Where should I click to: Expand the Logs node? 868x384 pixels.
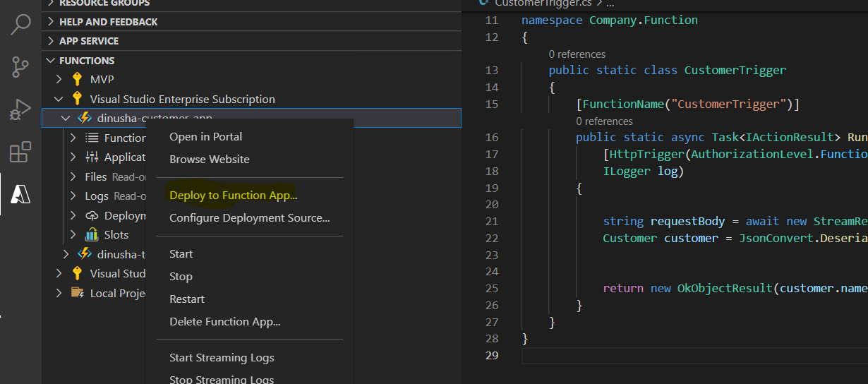[x=73, y=196]
